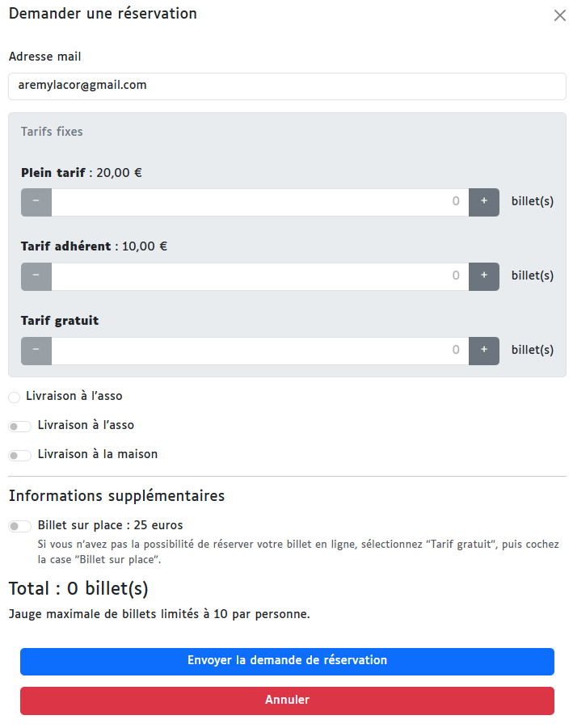
Task: Send the reservation request
Action: click(287, 661)
